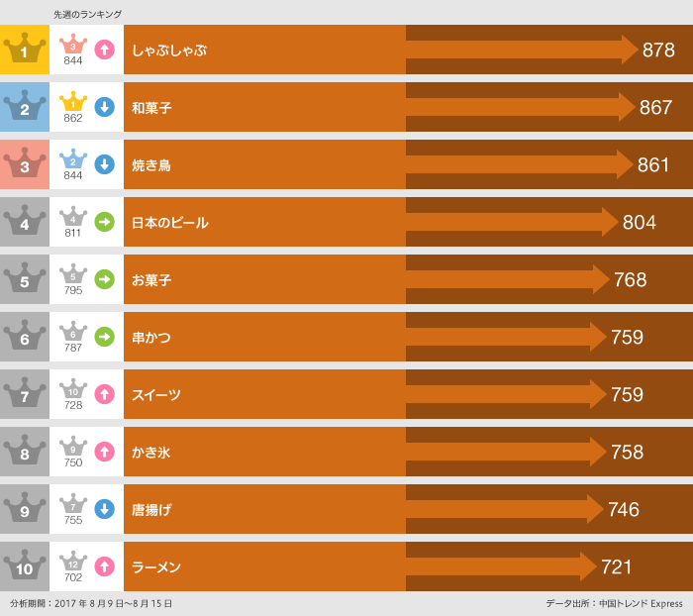Click the pink rank 3 crown

(x=25, y=164)
